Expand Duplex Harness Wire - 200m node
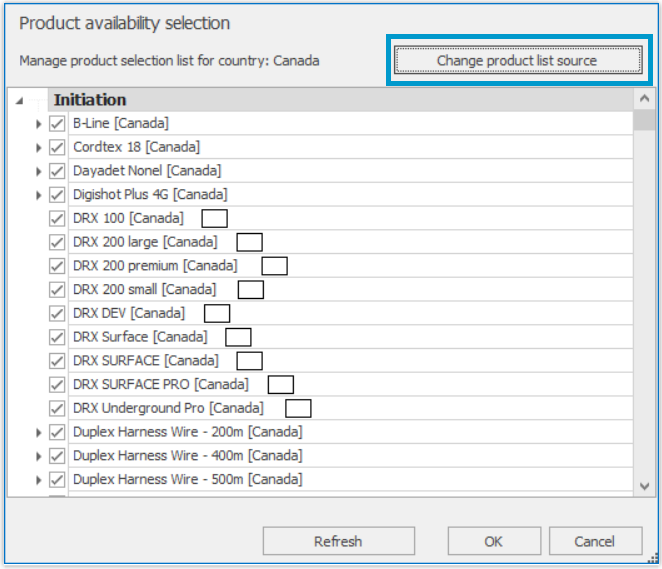Screen dimensions: 662x569 tap(38, 433)
